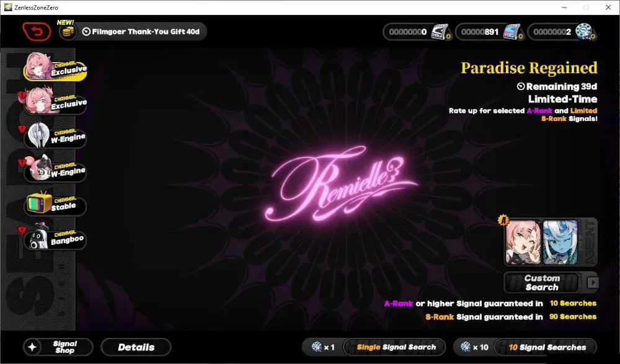Open the first W-Engine Channel tab
620x364 pixels.
coord(55,135)
